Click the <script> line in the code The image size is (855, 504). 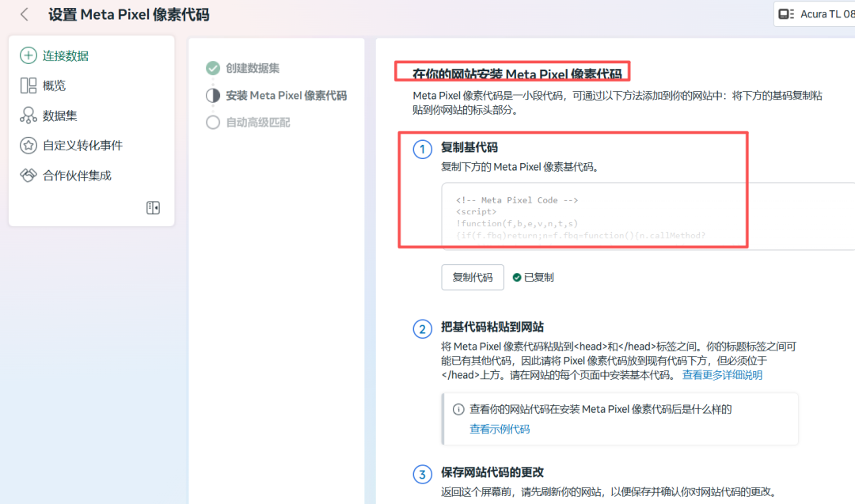(476, 211)
